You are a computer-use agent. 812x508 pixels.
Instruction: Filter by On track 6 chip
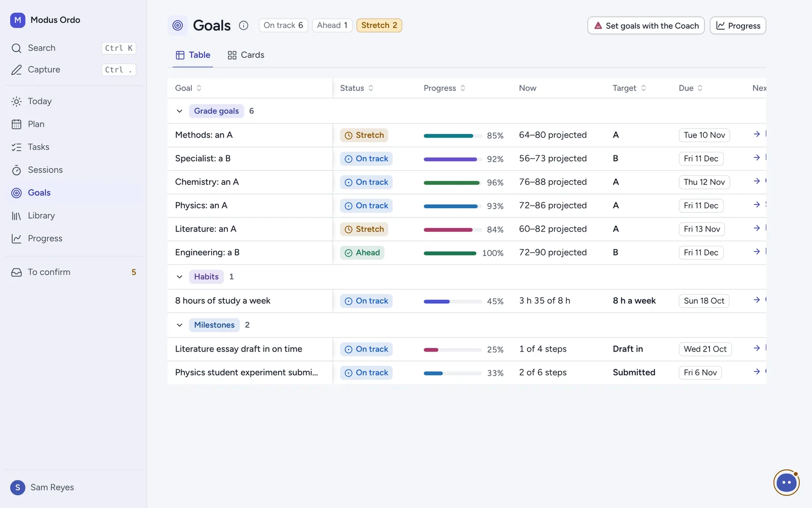click(x=283, y=25)
